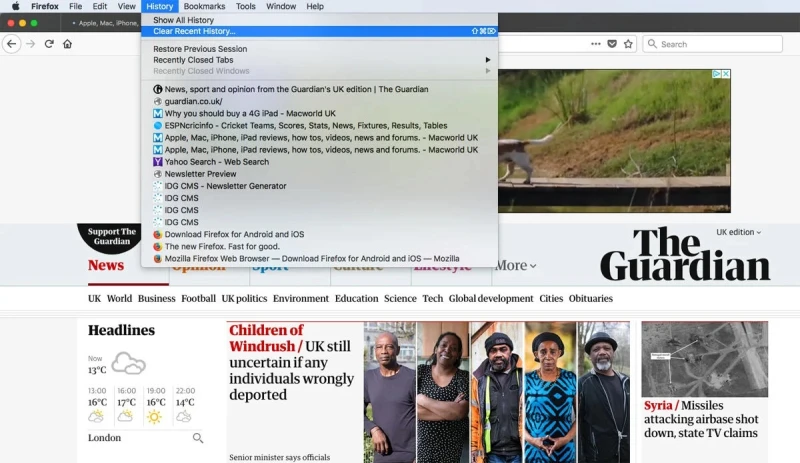Open the Bookmarks menu in menu bar

point(204,6)
